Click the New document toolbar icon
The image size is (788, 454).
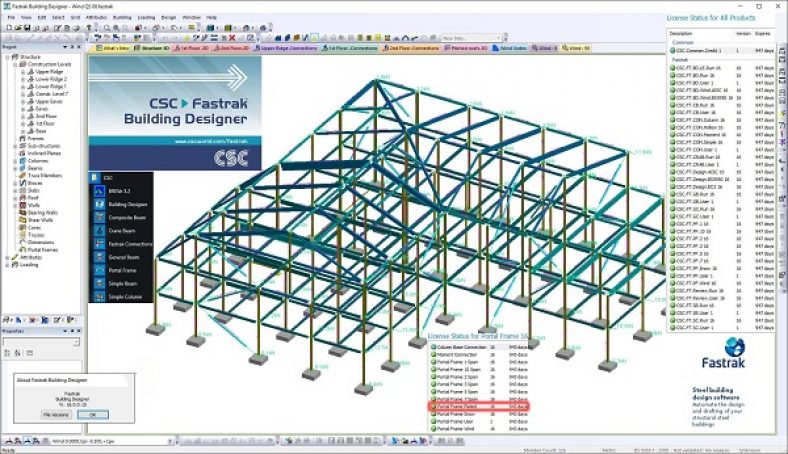(9, 28)
